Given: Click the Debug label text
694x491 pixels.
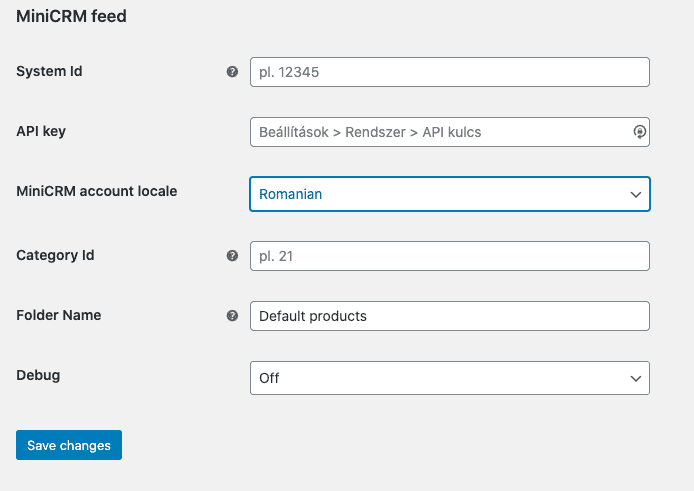Looking at the screenshot, I should point(38,375).
